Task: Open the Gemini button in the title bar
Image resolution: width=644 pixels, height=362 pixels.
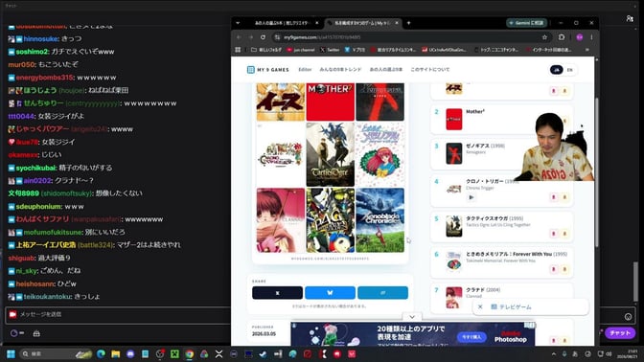Action: [x=526, y=23]
